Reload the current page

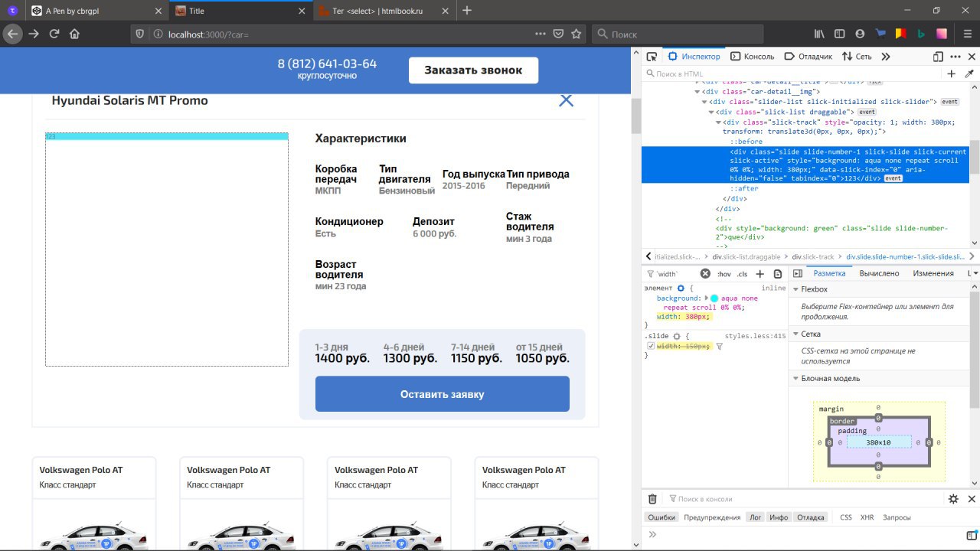54,34
